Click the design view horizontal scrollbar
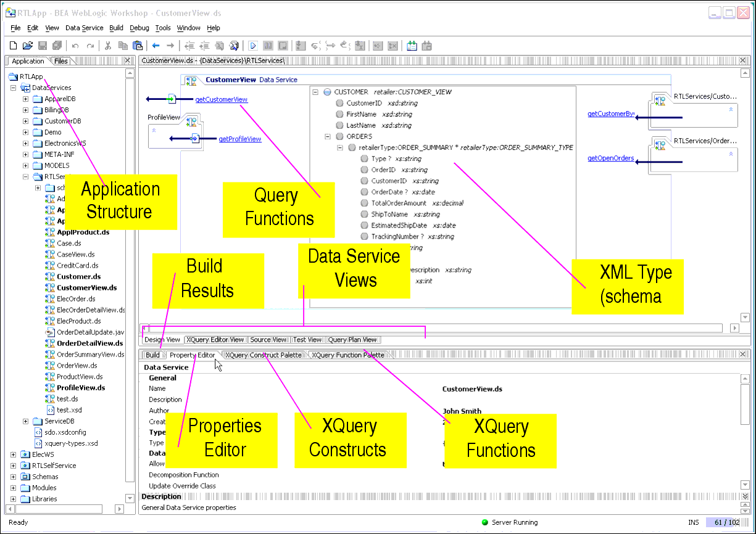Viewport: 756px width, 534px height. (437, 328)
